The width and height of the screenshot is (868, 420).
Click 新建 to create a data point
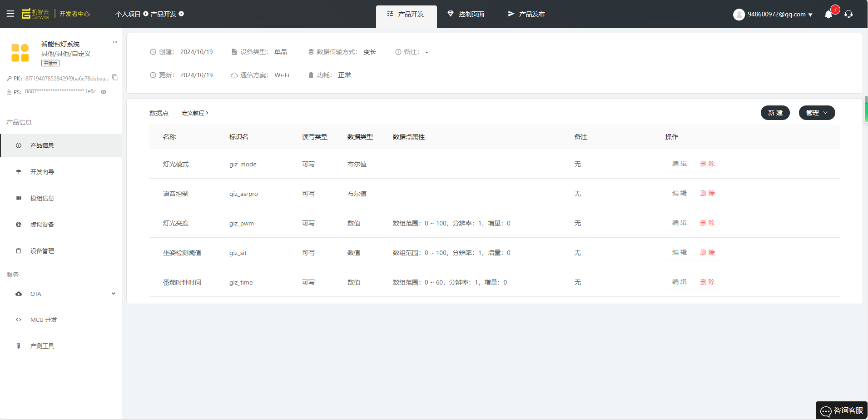click(x=775, y=113)
